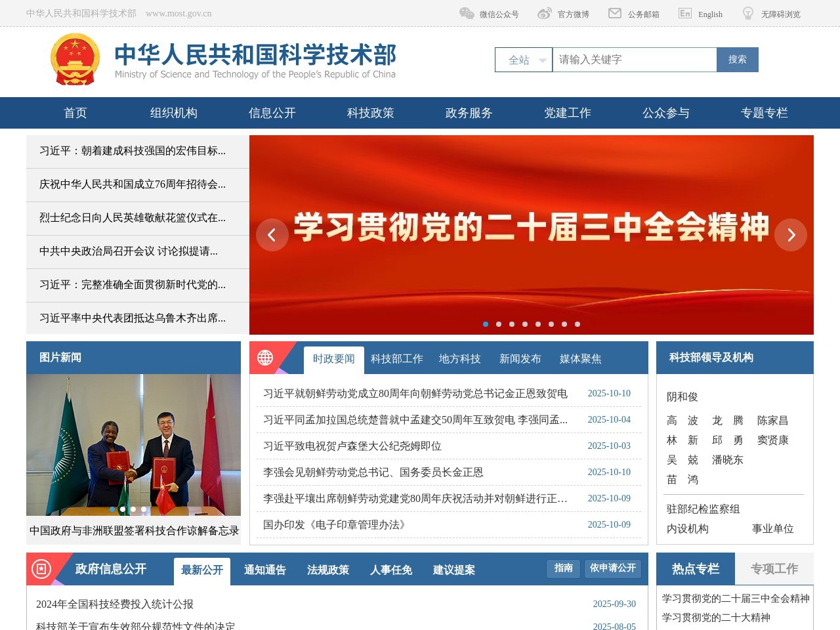
Task: Advance banner with the right arrow
Action: pyautogui.click(x=791, y=235)
